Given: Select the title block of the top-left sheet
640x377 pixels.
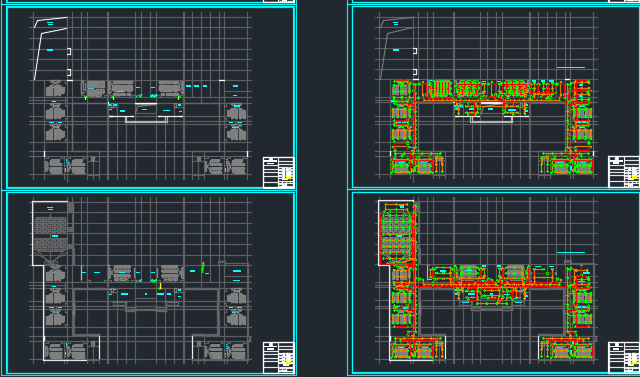Looking at the screenshot, I should tap(279, 172).
